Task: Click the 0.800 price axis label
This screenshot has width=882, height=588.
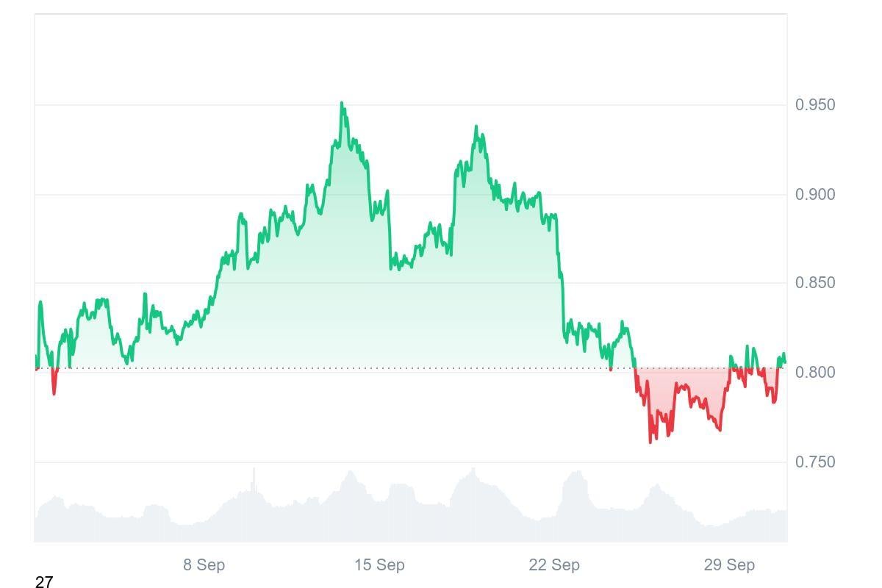Action: coord(815,373)
